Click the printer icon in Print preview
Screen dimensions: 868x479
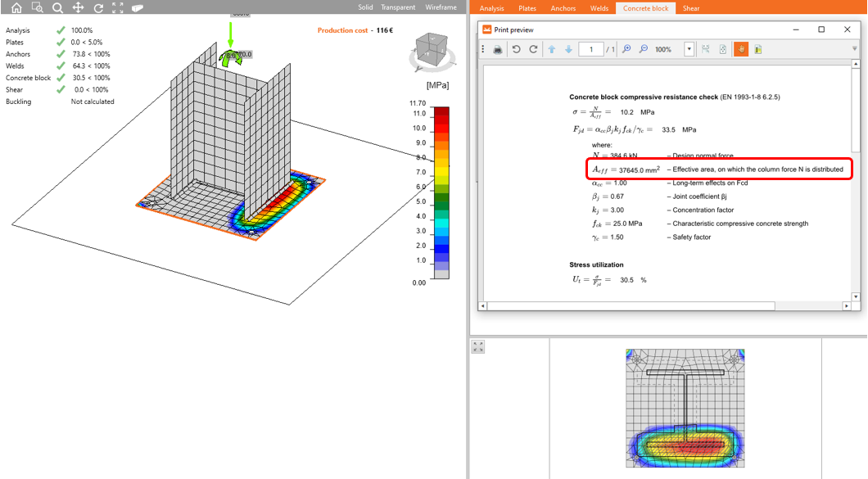point(498,49)
